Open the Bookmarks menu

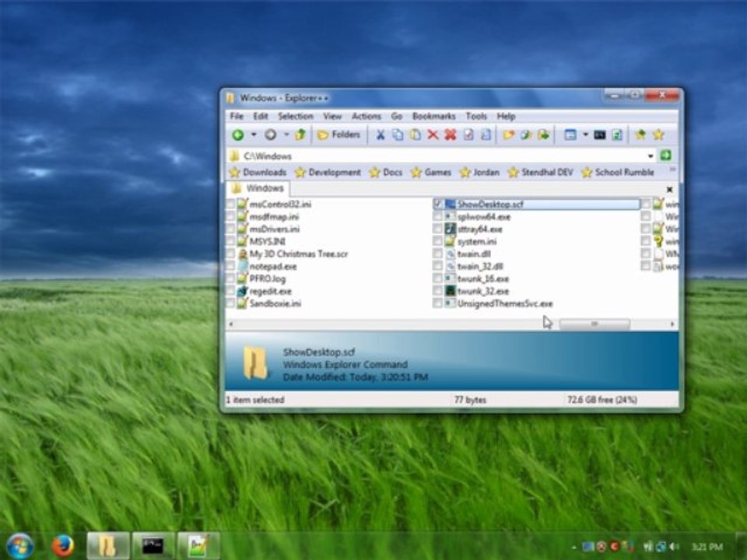(x=434, y=116)
